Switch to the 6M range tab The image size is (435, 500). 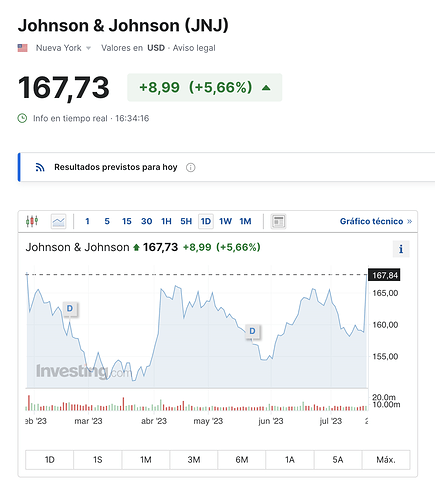[x=242, y=460]
